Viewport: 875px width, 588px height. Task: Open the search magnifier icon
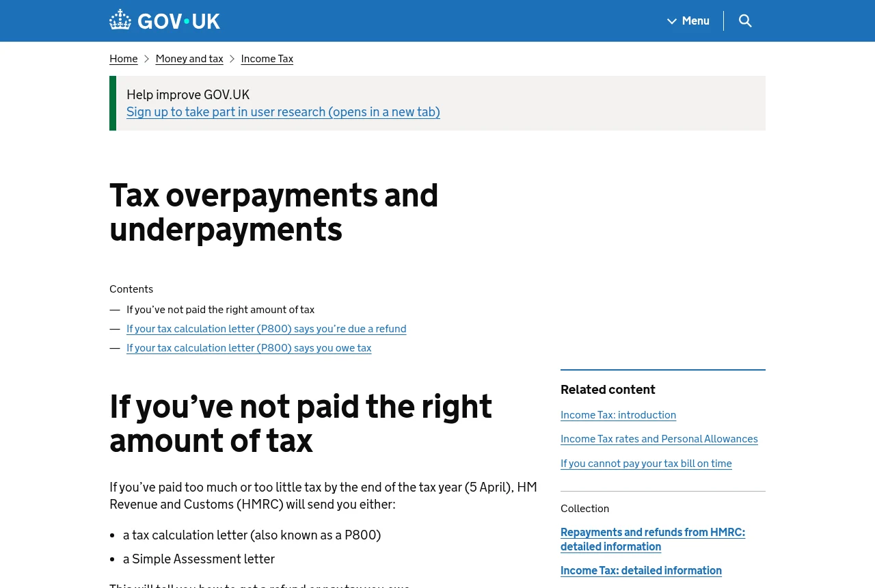click(745, 21)
